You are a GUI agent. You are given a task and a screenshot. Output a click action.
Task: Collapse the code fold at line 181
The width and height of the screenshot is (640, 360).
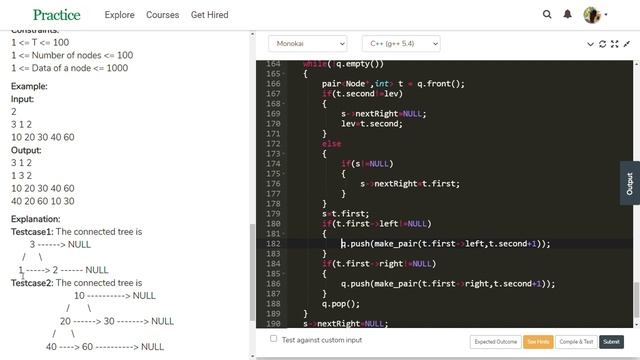coord(284,234)
